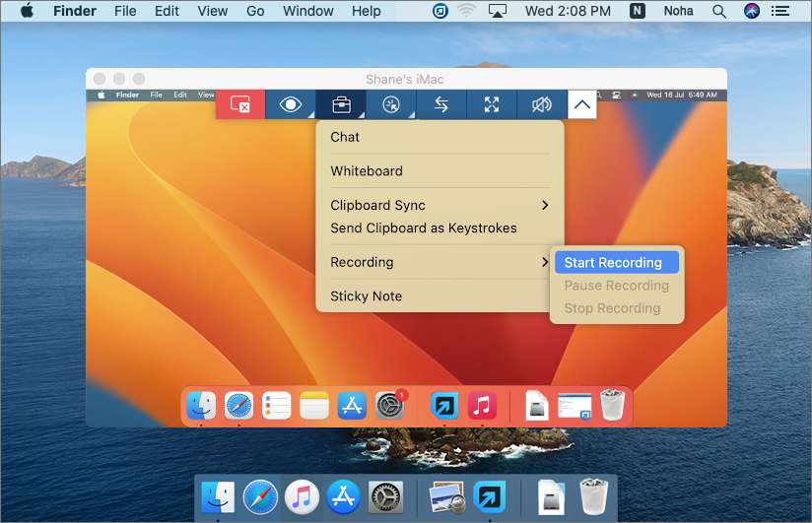Viewport: 812px width, 523px height.
Task: Toggle full screen mode in toolbar
Action: coord(492,104)
